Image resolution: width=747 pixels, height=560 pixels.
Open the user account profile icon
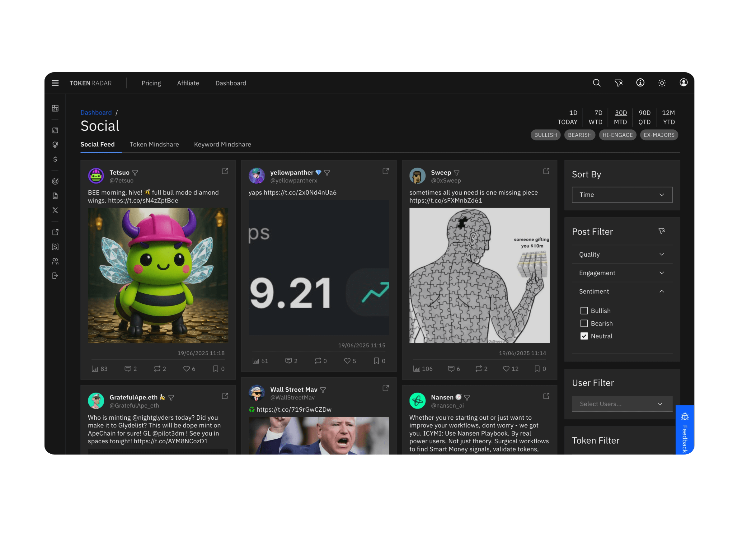(683, 83)
